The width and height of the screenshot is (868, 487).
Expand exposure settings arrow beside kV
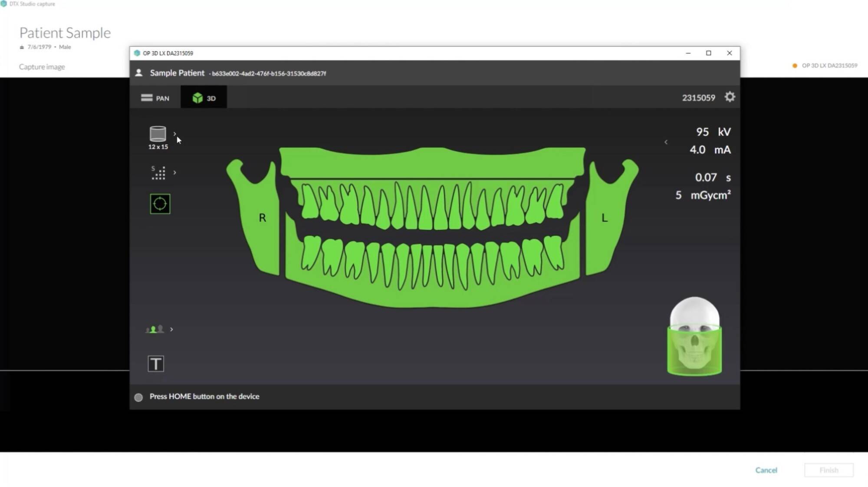[666, 142]
